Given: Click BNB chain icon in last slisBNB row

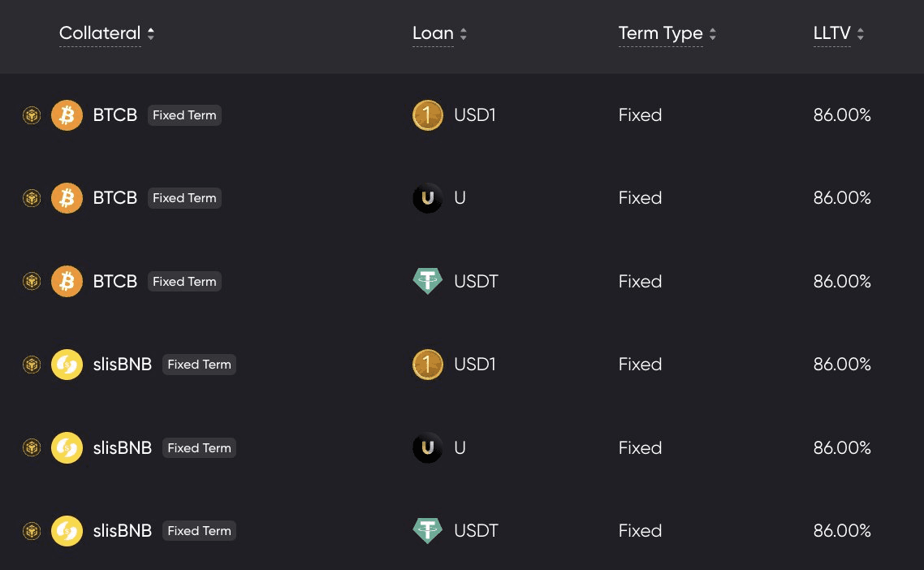Looking at the screenshot, I should [x=32, y=531].
